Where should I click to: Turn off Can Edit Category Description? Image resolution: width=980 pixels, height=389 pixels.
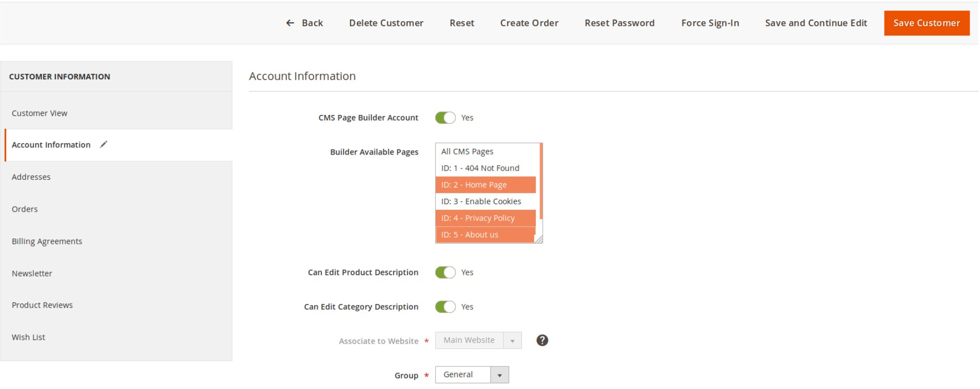pyautogui.click(x=445, y=307)
